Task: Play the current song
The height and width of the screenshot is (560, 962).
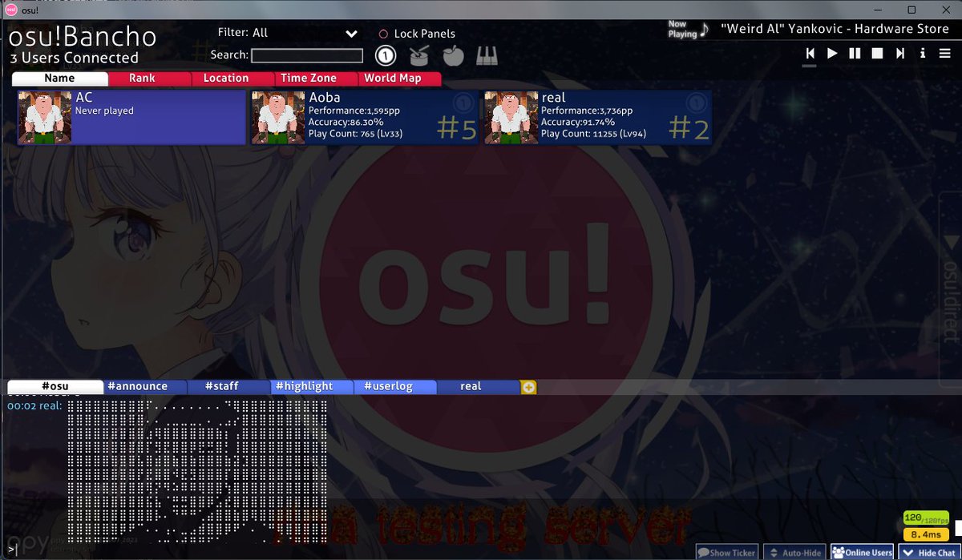Action: click(x=832, y=53)
